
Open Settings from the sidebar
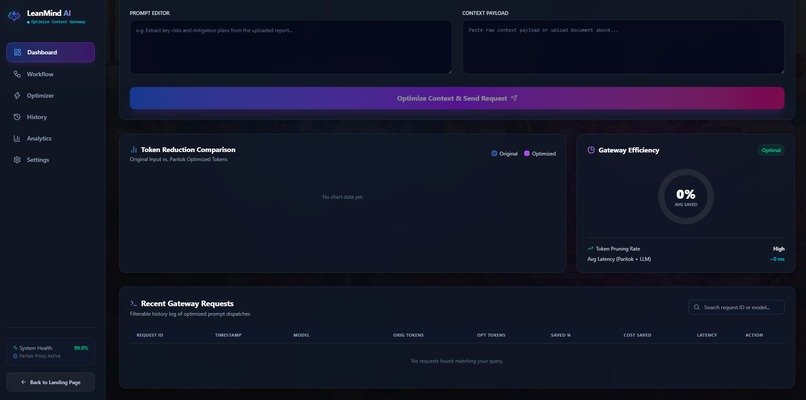[50, 160]
